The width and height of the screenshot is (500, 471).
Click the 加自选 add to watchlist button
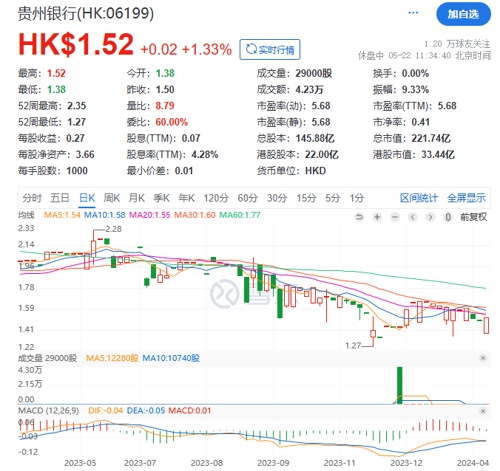(x=463, y=14)
